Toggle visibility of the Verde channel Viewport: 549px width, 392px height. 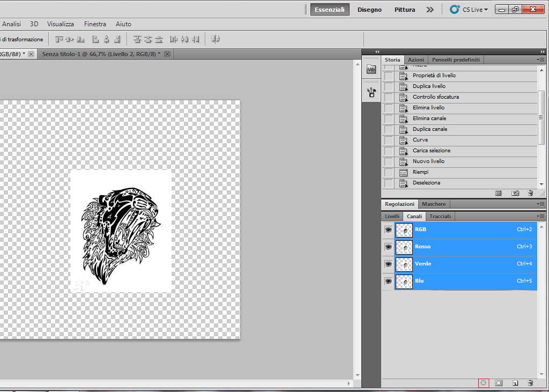point(388,264)
